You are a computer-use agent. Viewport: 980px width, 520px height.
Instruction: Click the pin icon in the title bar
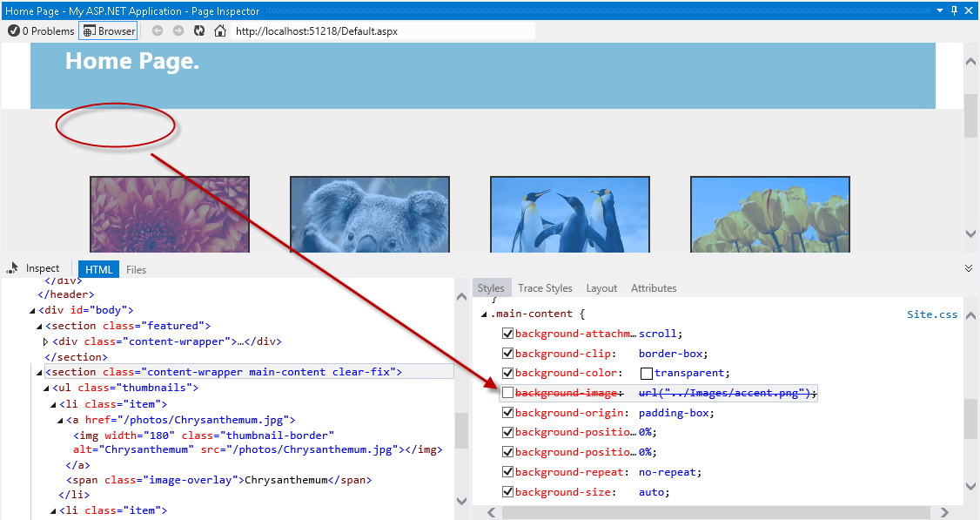tap(956, 10)
